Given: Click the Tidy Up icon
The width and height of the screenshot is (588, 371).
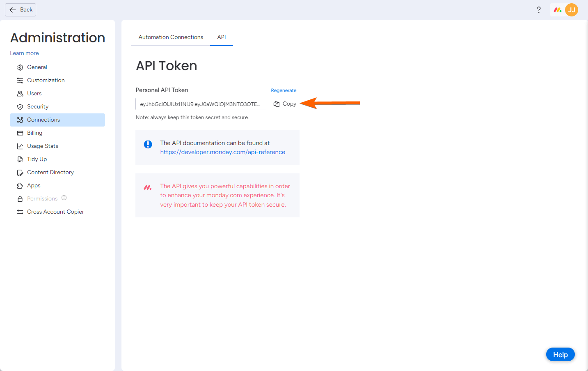Looking at the screenshot, I should (20, 159).
